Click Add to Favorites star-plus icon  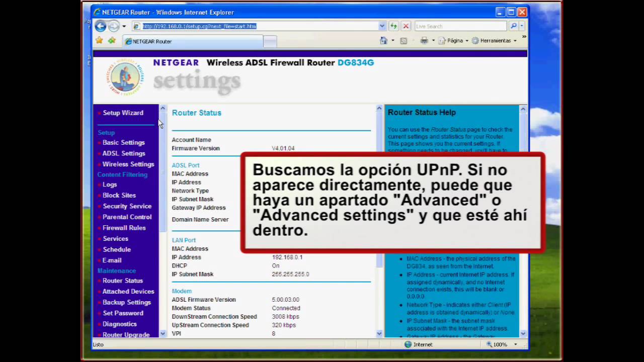[112, 40]
